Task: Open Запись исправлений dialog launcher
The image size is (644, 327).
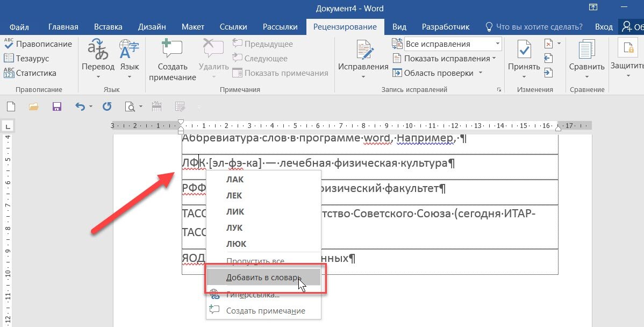Action: [499, 90]
